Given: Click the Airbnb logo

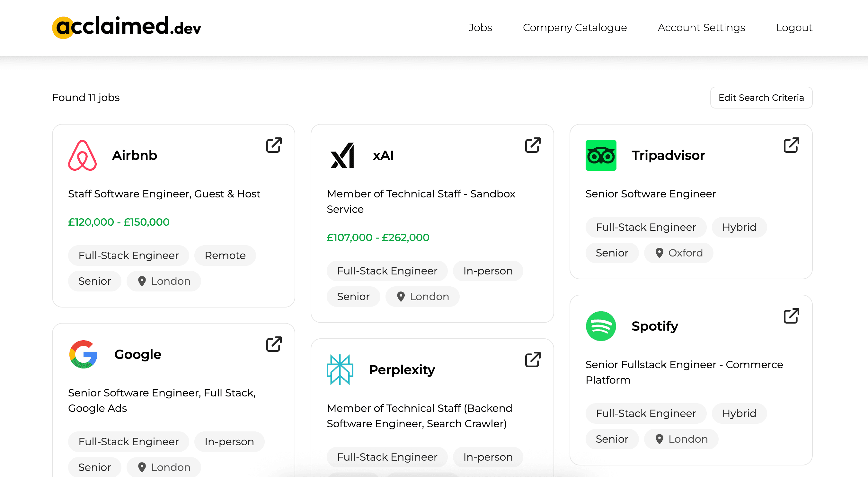Looking at the screenshot, I should click(83, 155).
